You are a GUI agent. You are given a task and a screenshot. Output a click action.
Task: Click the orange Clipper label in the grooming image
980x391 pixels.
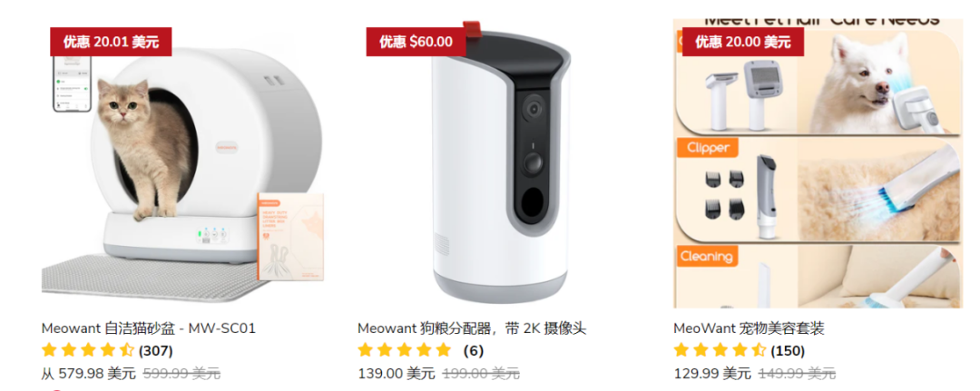tap(708, 148)
